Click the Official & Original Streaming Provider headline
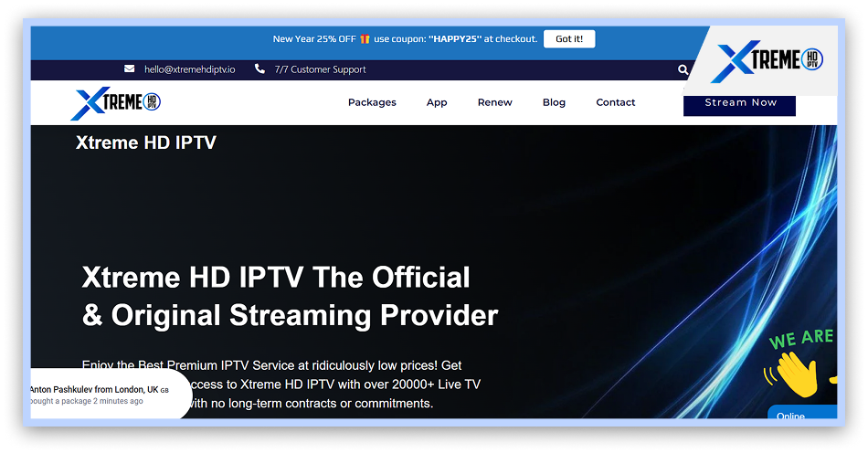868x453 pixels. click(x=290, y=297)
